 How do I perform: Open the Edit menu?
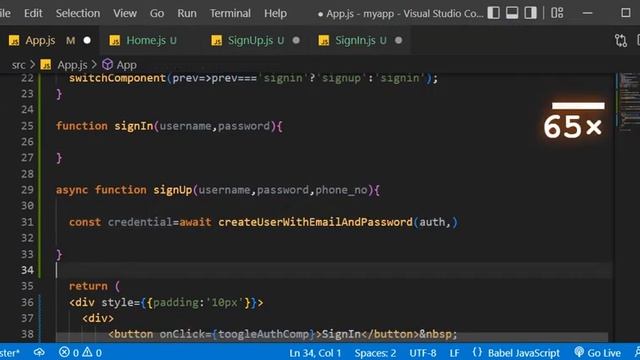33,13
